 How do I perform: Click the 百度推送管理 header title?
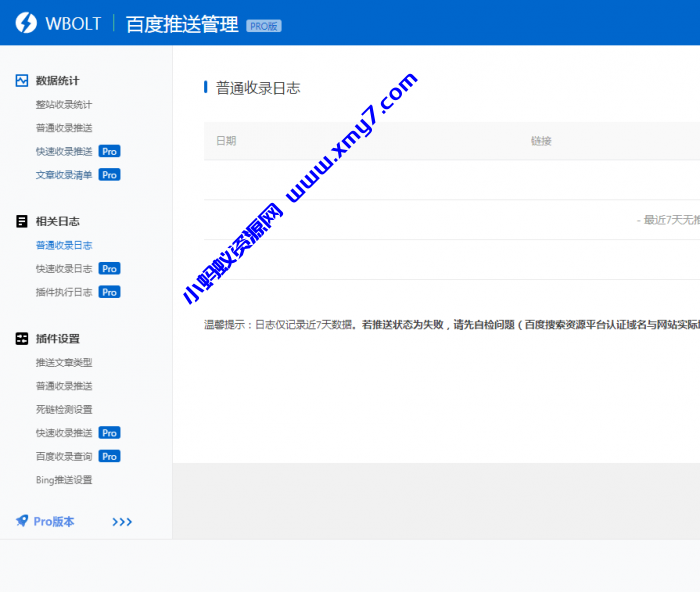coord(182,24)
